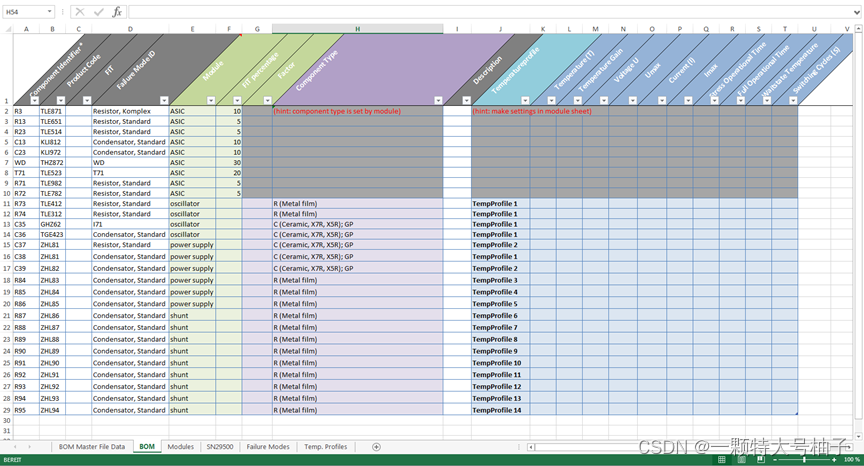Select column D header
The width and height of the screenshot is (864, 466).
point(130,29)
